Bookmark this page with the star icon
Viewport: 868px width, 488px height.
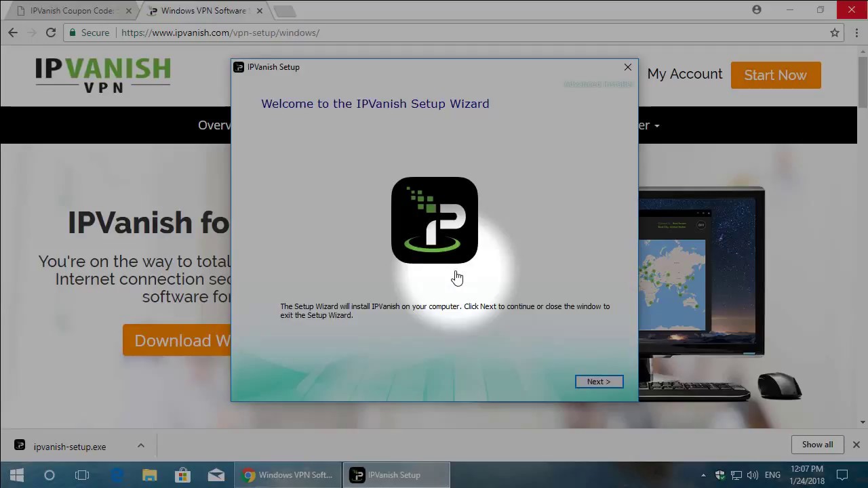[x=835, y=33]
